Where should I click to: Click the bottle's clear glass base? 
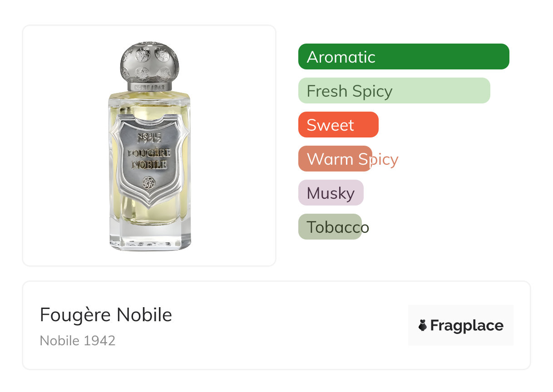[x=150, y=238]
